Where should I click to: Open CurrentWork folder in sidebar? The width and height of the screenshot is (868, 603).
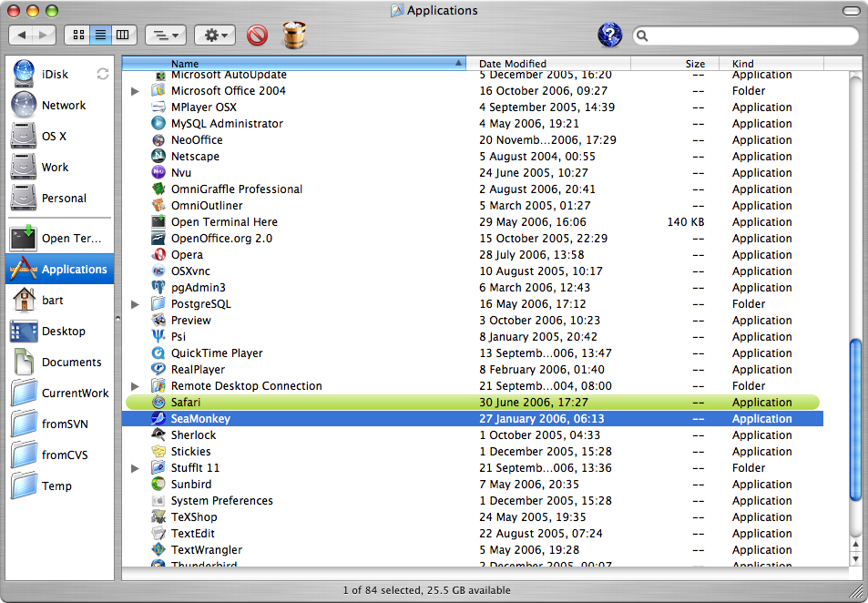(60, 393)
